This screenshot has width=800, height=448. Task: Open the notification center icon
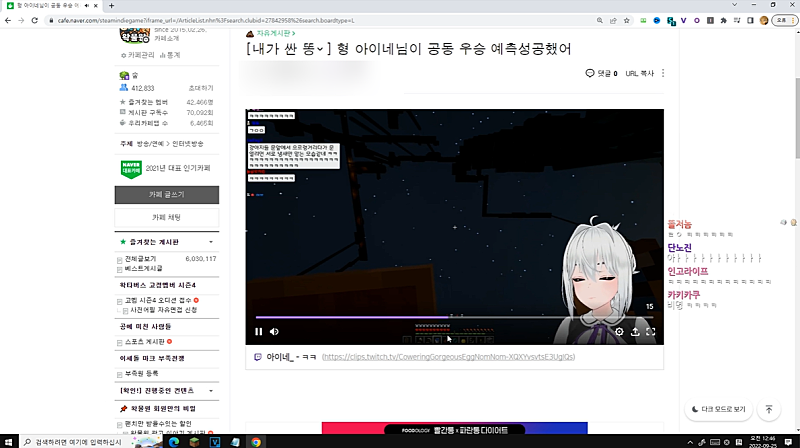788,442
